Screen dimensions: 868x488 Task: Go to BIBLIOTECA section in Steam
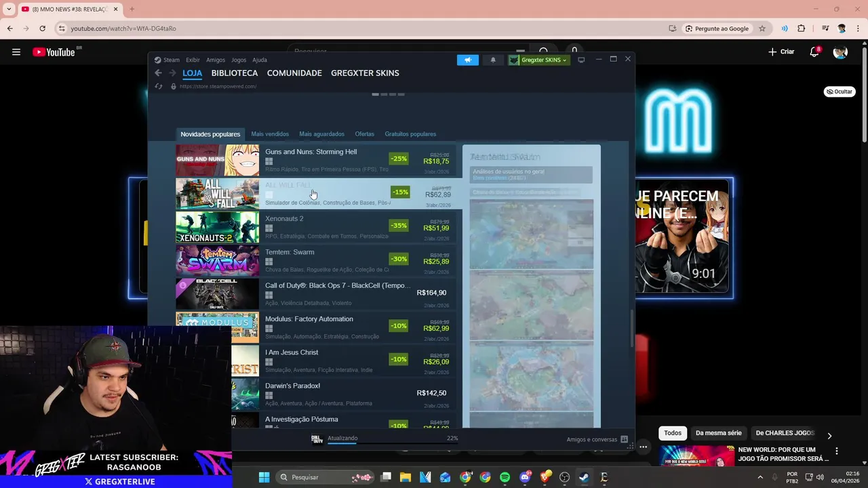[235, 73]
